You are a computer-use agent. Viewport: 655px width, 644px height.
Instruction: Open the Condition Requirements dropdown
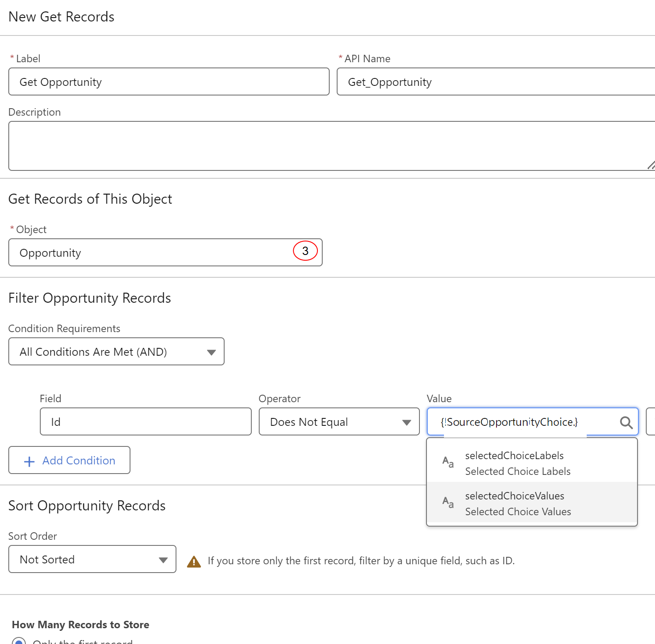click(116, 351)
